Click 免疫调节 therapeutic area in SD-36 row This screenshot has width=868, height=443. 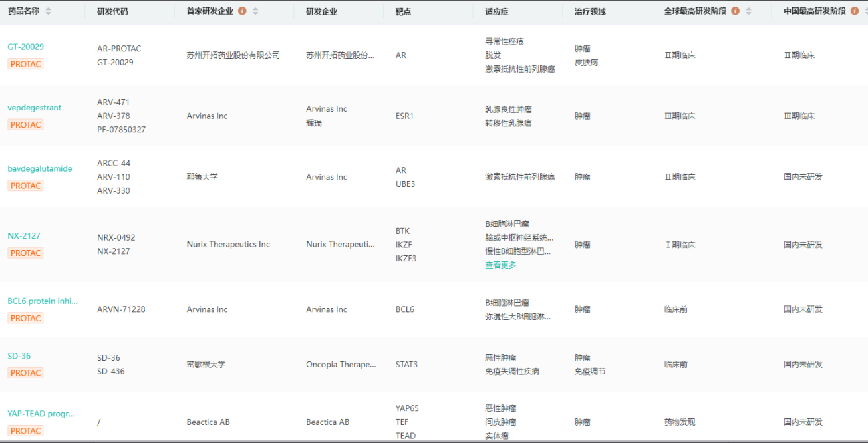point(590,372)
